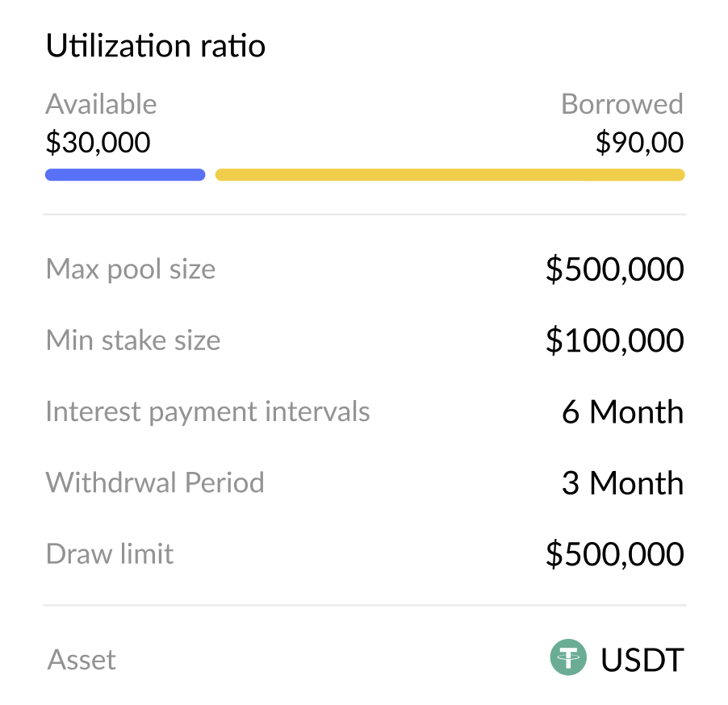Click the $500,000 draw limit value

(614, 554)
